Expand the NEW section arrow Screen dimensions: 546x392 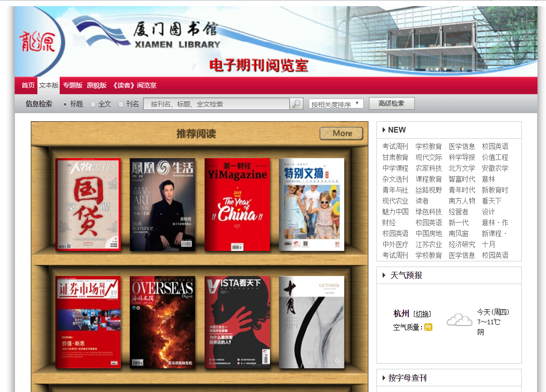pos(384,130)
